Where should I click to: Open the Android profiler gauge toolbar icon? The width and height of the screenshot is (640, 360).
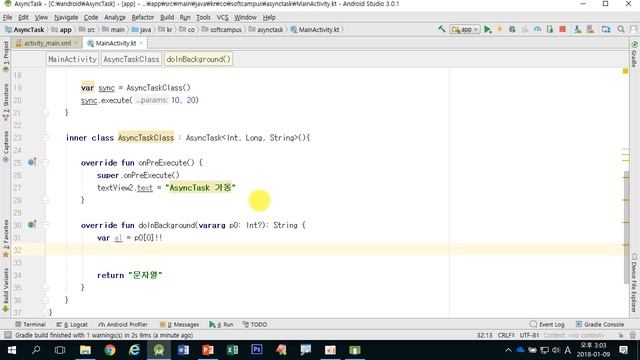[x=538, y=29]
